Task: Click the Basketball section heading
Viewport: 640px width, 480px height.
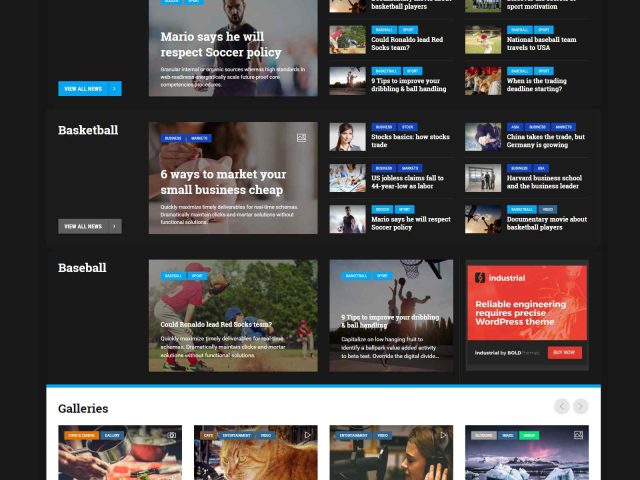Action: (x=88, y=130)
